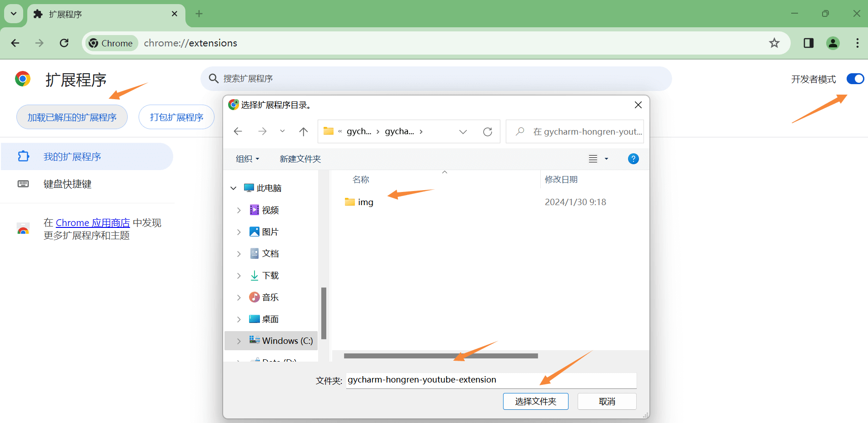Collapse the 此电脑 tree node
The image size is (868, 423).
pos(234,188)
